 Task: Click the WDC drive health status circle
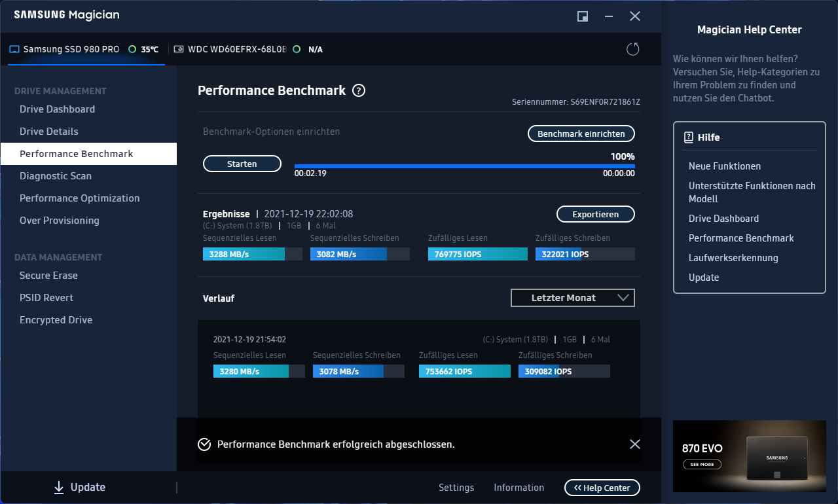tap(297, 49)
